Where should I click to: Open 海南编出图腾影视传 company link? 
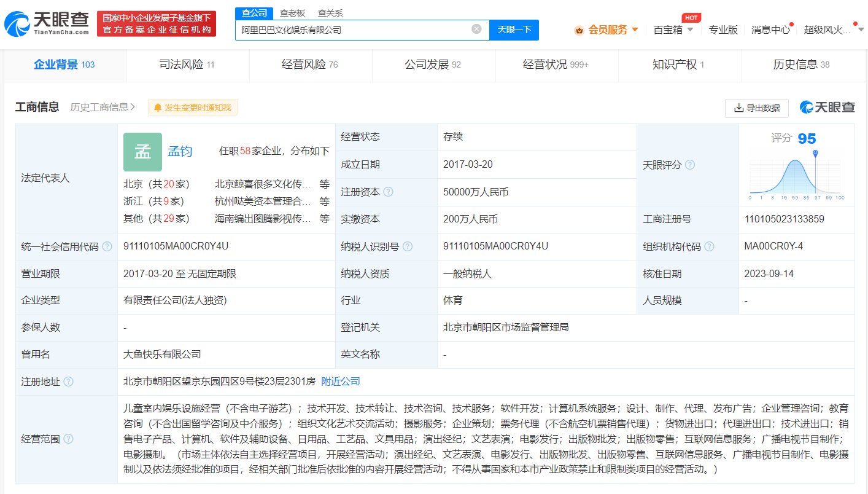(263, 218)
